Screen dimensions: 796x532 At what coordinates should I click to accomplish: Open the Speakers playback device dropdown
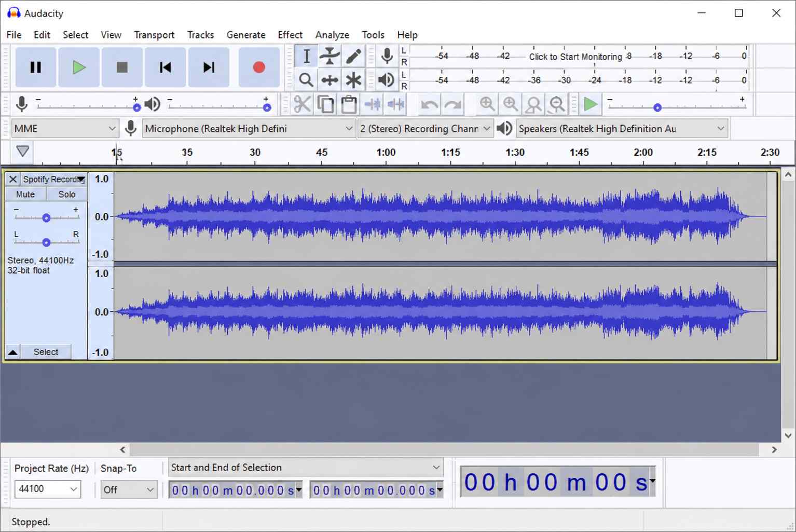(622, 129)
